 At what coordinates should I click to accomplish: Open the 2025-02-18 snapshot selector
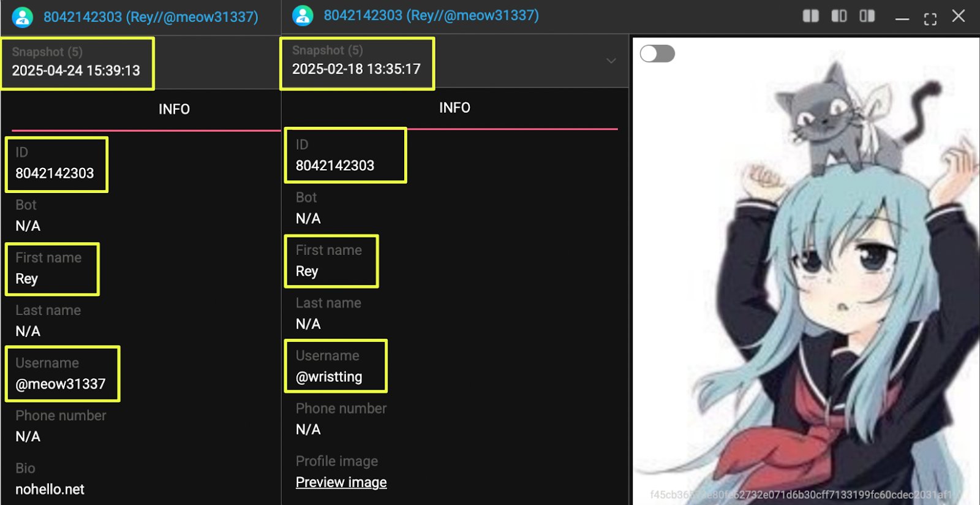click(x=357, y=63)
